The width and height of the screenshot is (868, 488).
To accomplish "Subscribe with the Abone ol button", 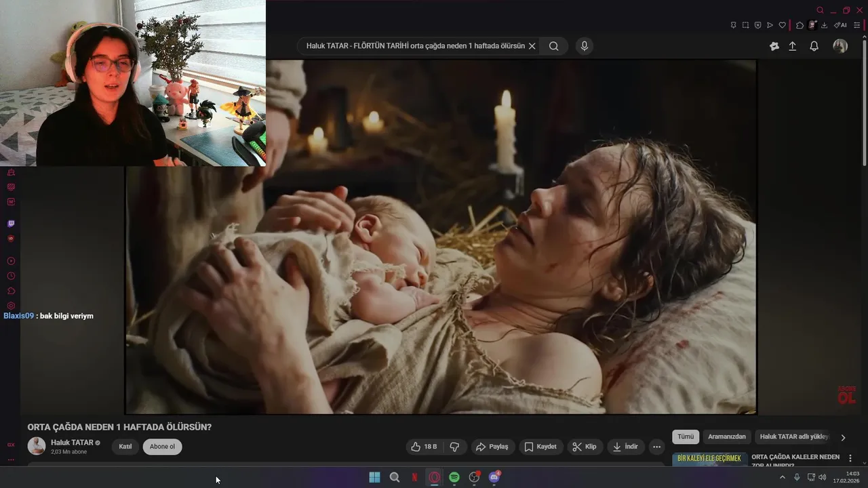I will (162, 447).
